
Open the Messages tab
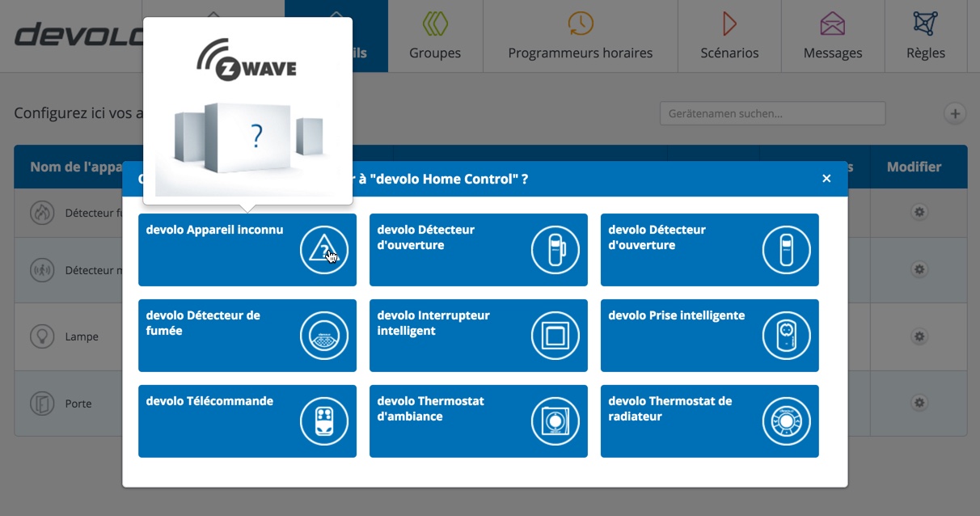[x=832, y=36]
